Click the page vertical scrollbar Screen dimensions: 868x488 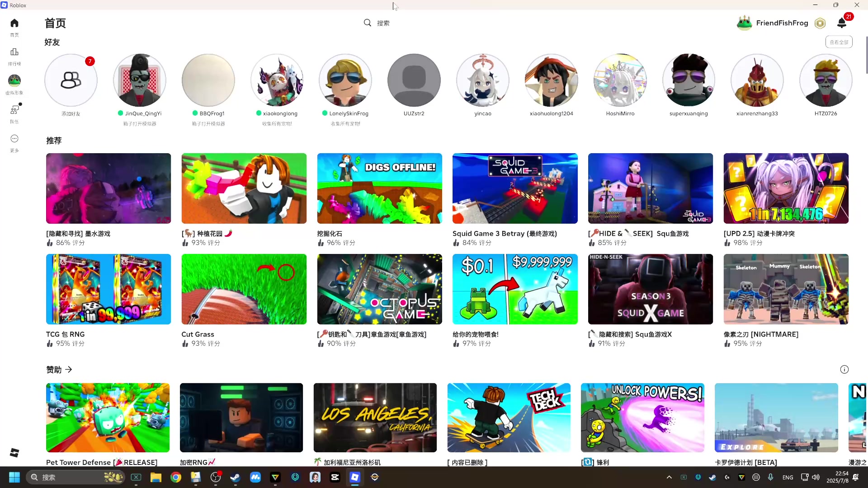[866, 55]
